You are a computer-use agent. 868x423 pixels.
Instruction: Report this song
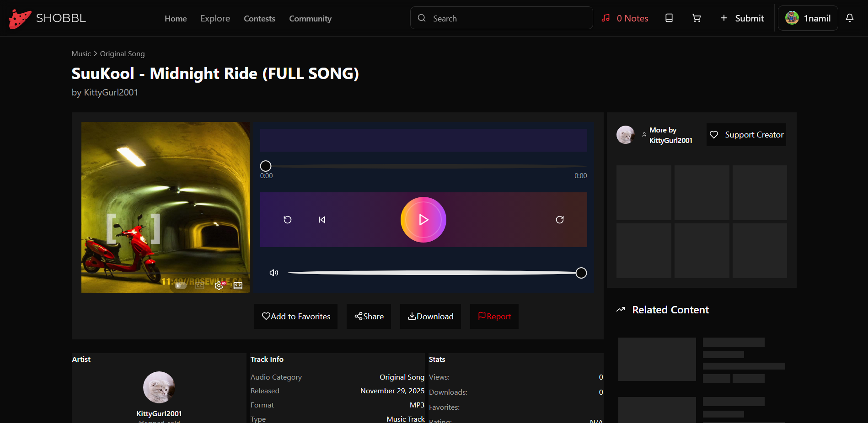point(494,316)
